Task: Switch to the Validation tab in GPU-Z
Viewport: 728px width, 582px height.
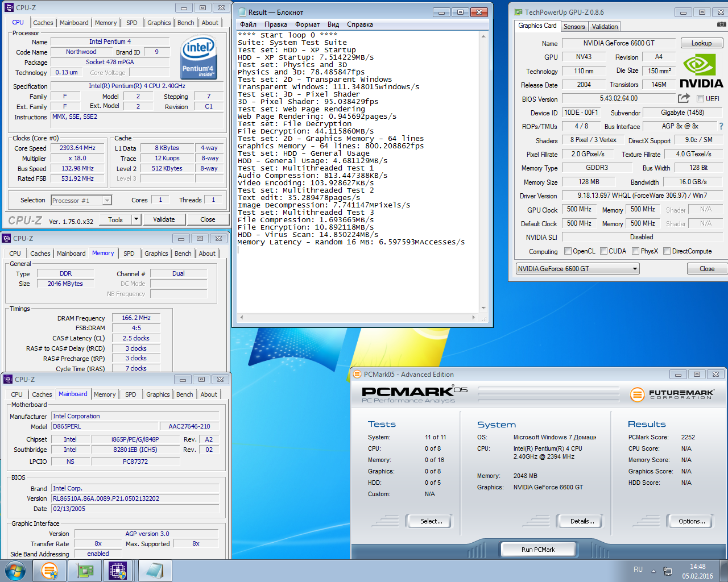Action: click(x=605, y=27)
